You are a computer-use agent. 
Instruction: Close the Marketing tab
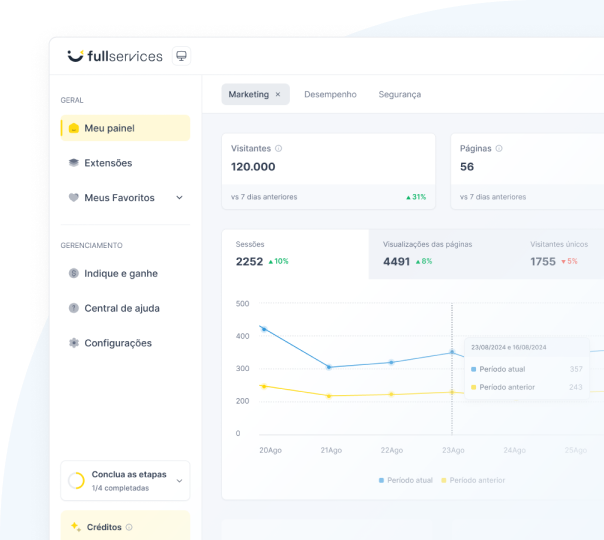pyautogui.click(x=278, y=94)
